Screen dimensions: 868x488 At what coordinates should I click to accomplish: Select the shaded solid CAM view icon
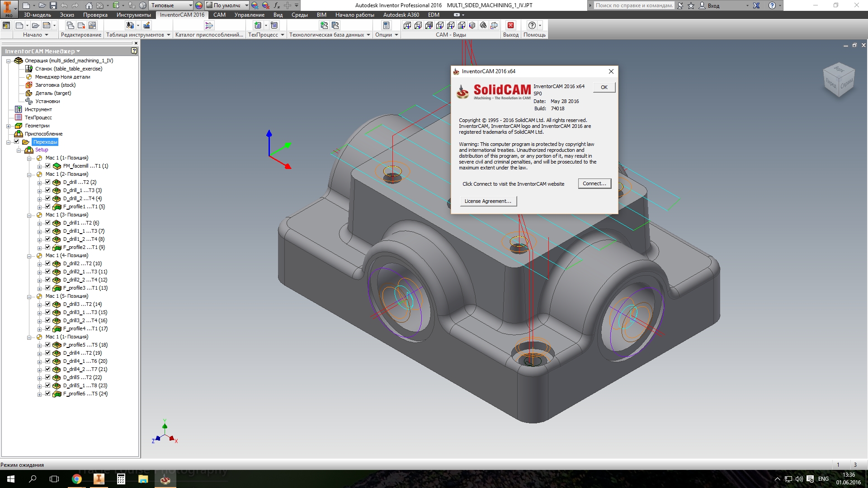tap(472, 25)
